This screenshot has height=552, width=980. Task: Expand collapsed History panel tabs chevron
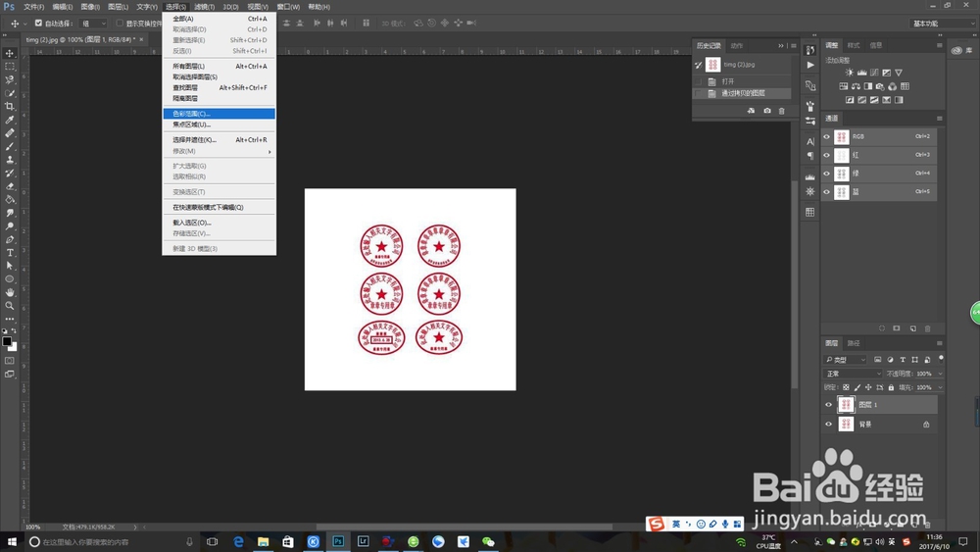[781, 46]
